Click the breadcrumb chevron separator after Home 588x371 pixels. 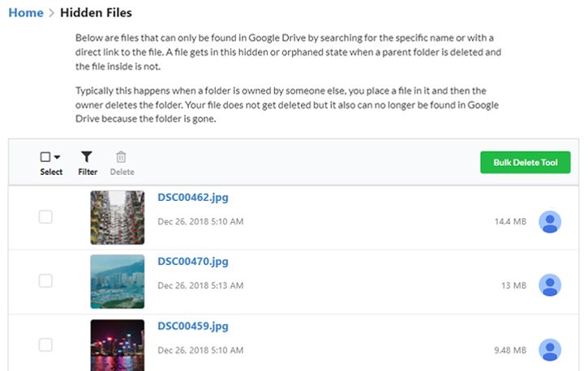(52, 13)
